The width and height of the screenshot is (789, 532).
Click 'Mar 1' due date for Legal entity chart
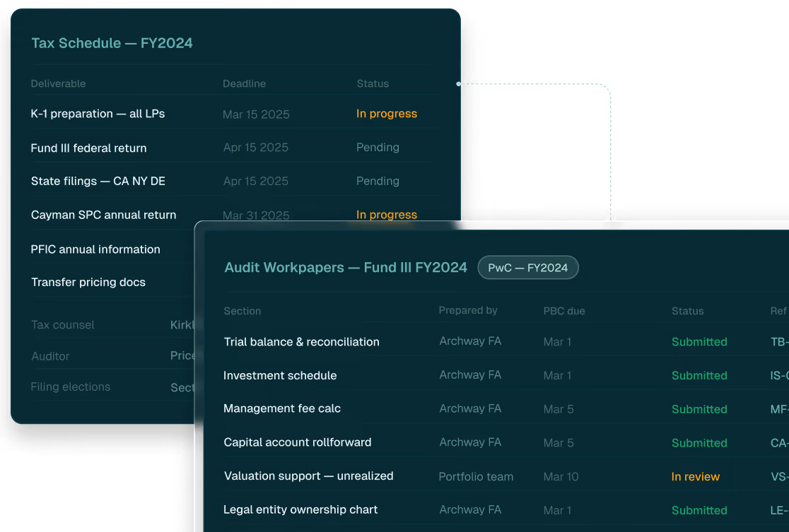click(557, 510)
